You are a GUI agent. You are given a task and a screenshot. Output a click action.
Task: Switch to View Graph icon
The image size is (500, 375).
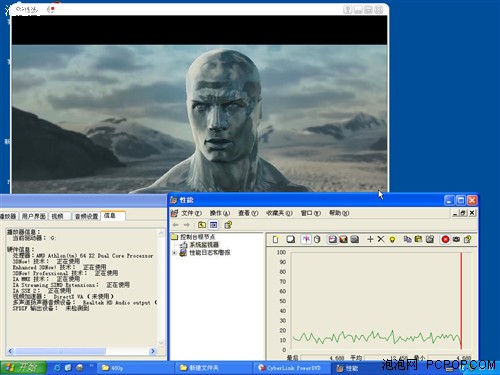(332, 239)
